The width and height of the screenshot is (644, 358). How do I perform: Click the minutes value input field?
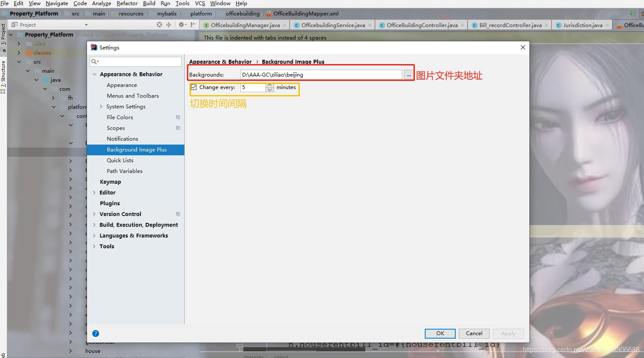[253, 87]
